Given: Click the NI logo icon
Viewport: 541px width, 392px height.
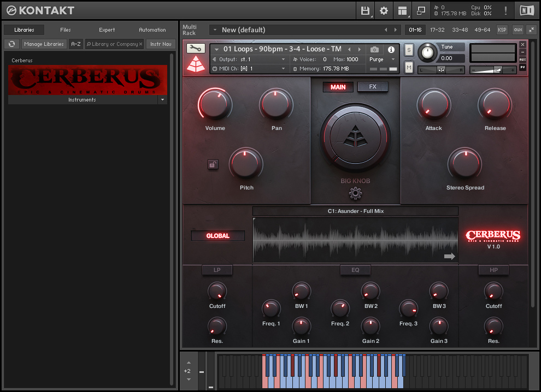Looking at the screenshot, I should point(526,11).
